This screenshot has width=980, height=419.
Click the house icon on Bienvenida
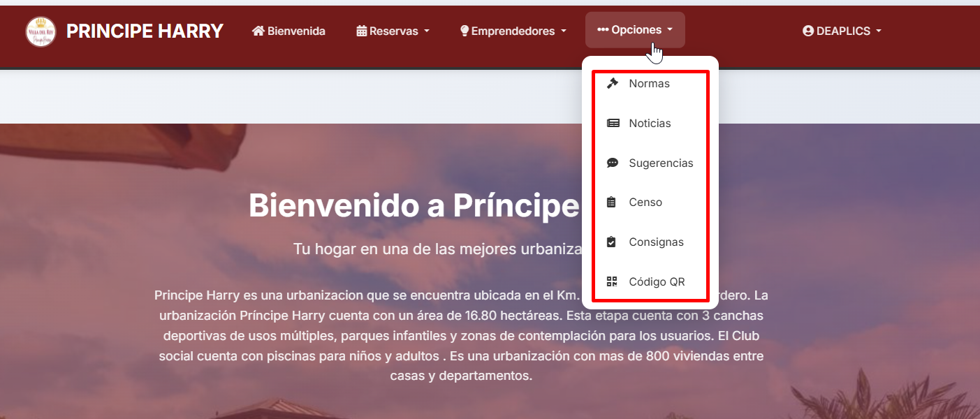[x=258, y=31]
